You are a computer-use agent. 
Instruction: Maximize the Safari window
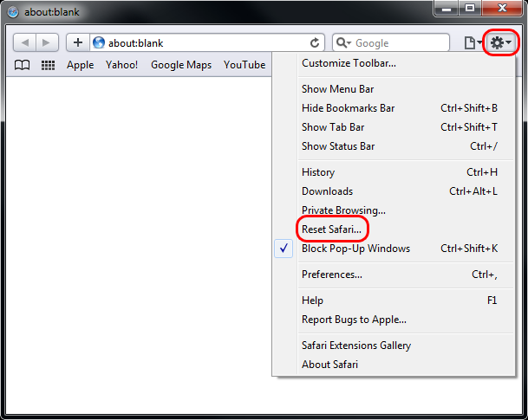tap(470, 8)
